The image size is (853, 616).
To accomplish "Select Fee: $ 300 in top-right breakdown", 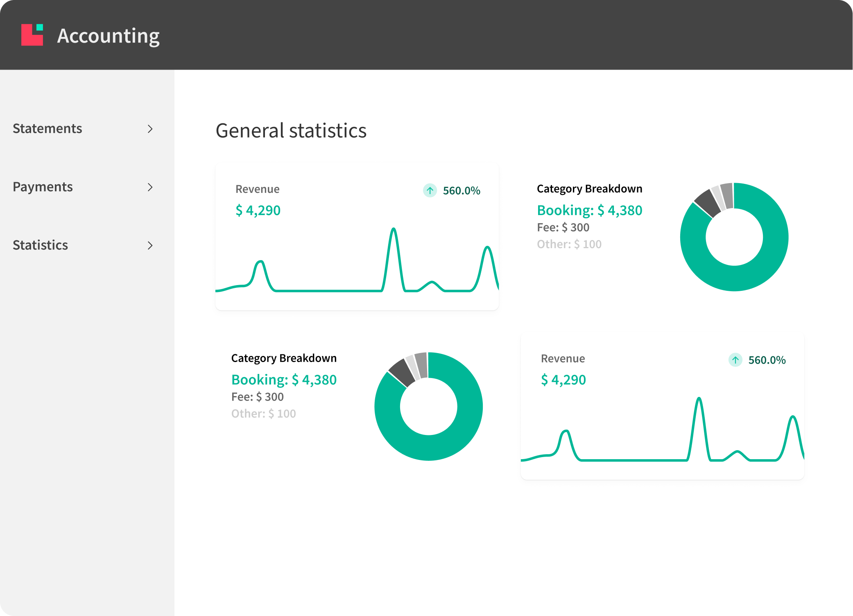I will coord(563,227).
